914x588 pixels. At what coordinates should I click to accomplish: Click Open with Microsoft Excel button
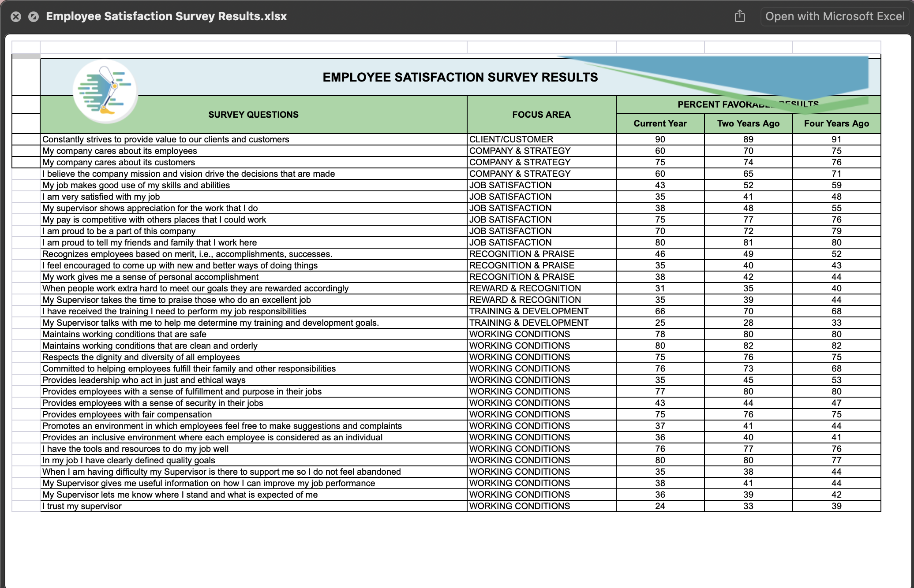tap(835, 16)
